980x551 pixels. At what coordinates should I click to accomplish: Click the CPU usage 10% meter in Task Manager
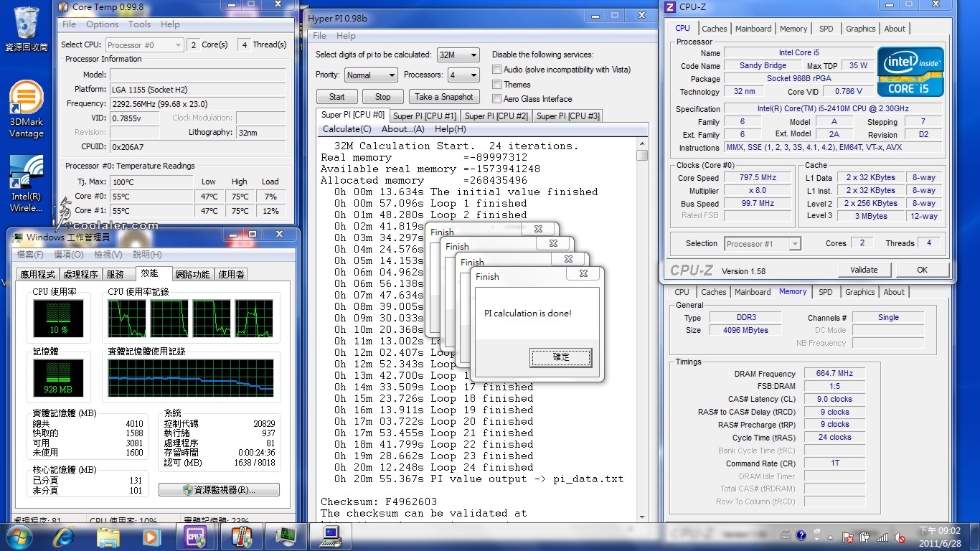coord(58,319)
